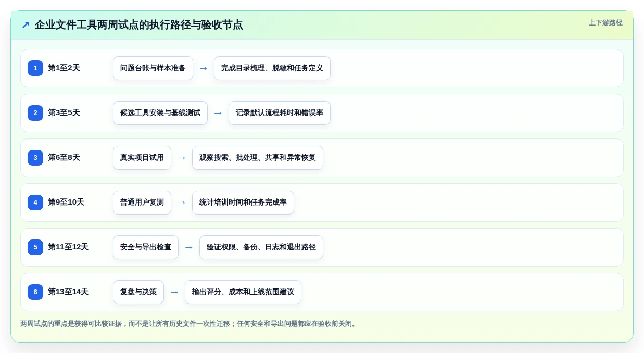Click the footer note starting 两周试点的重点
The height and width of the screenshot is (353, 644).
tap(190, 324)
